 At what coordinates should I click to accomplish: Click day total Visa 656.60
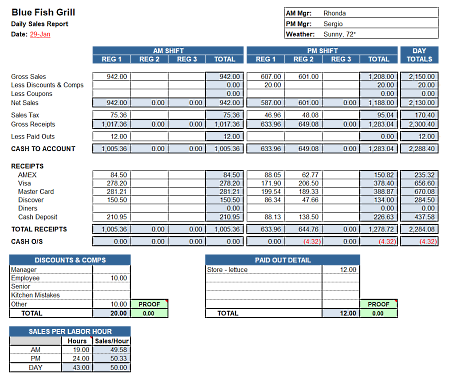419,183
